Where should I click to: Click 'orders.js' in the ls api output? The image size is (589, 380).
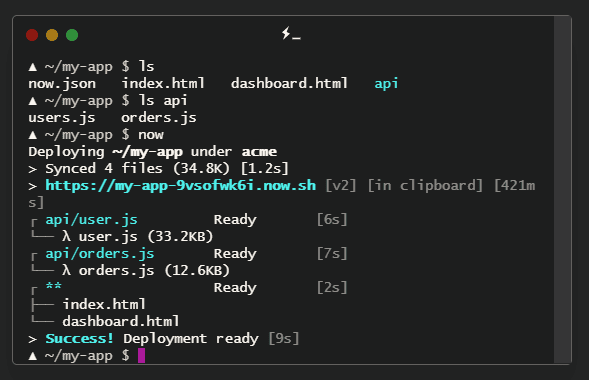click(159, 118)
